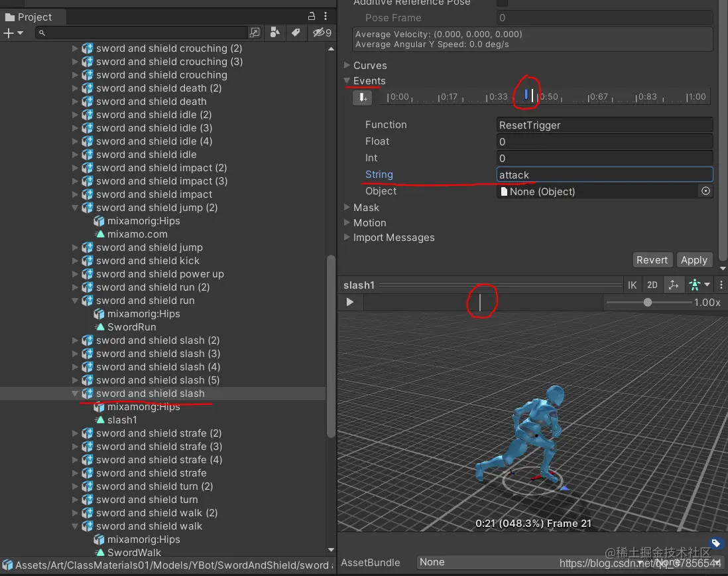Image resolution: width=728 pixels, height=576 pixels.
Task: Click the Inspector scroll down arrow
Action: (x=723, y=268)
